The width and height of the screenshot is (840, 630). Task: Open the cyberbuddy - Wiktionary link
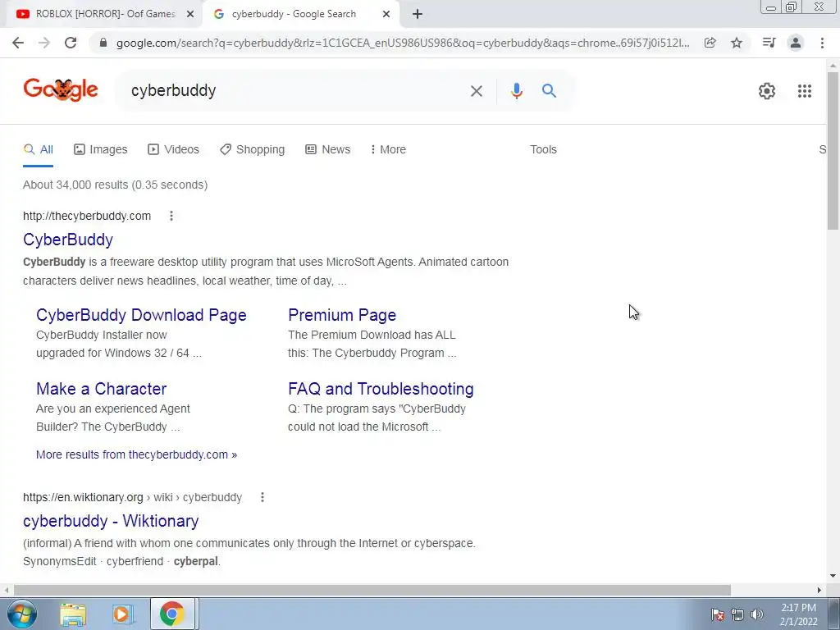point(111,521)
